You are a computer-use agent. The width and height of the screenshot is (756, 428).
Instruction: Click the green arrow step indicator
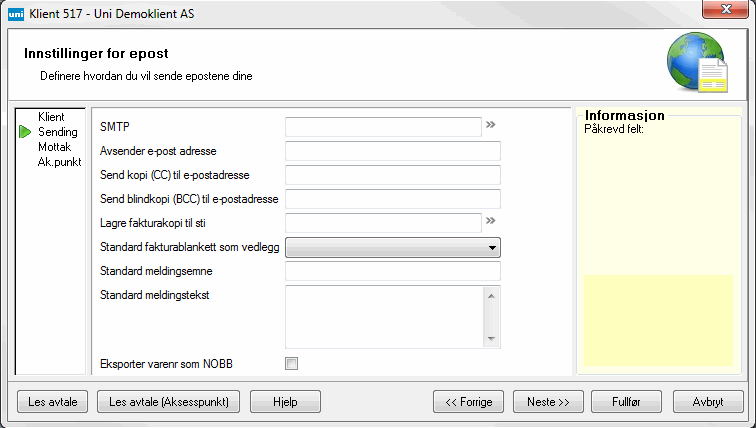(25, 132)
